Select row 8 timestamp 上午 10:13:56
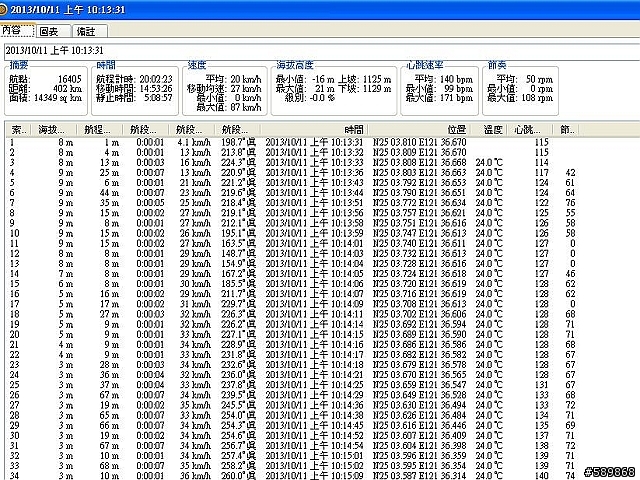The height and width of the screenshot is (480, 640). pyautogui.click(x=293, y=213)
